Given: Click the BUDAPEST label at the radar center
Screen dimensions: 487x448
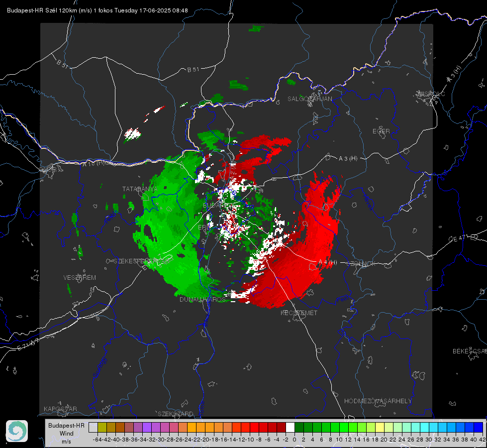Looking at the screenshot, I should click(x=218, y=205).
